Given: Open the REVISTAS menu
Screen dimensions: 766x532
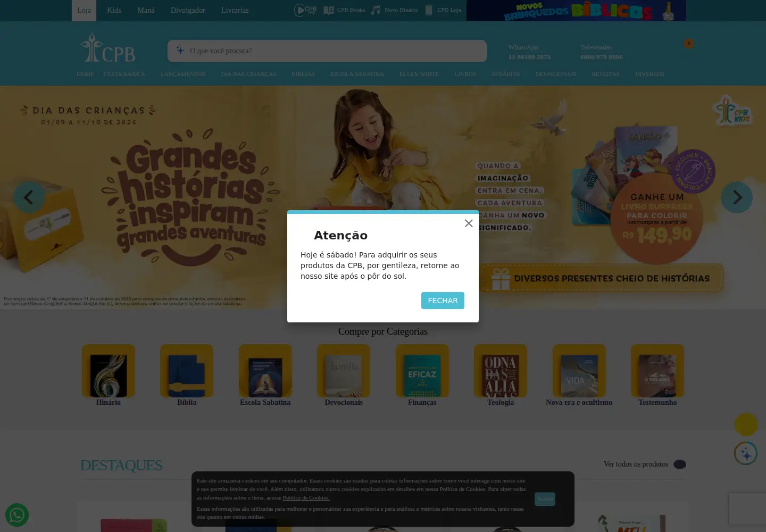Looking at the screenshot, I should [x=605, y=74].
